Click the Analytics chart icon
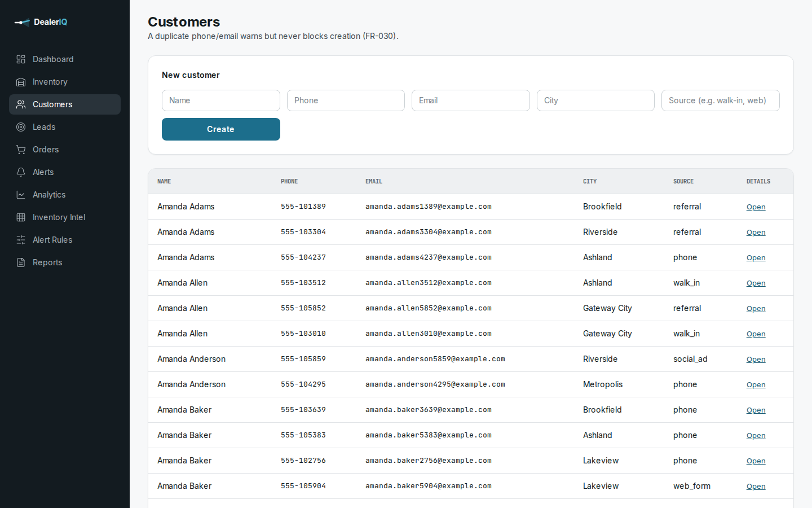 (21, 195)
